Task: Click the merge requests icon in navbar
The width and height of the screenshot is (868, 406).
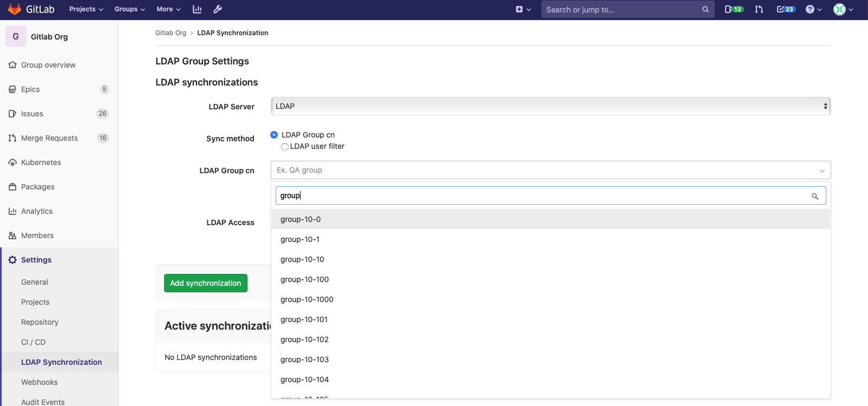Action: point(759,9)
